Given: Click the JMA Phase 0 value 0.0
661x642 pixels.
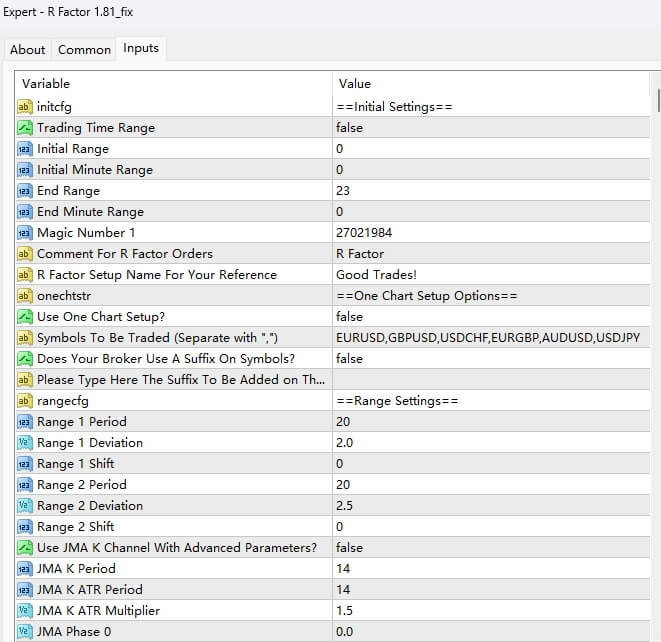Looking at the screenshot, I should point(344,631).
